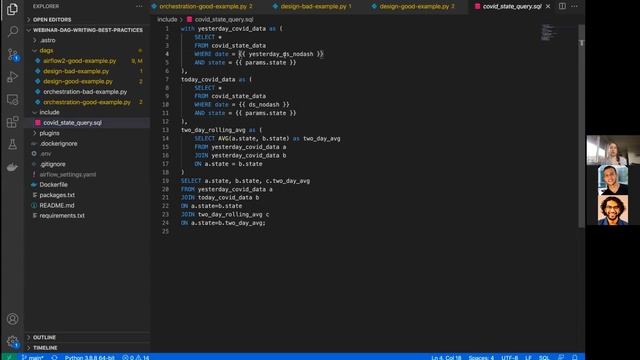The width and height of the screenshot is (640, 360).
Task: Click the include breadcrumb segment
Action: click(167, 19)
